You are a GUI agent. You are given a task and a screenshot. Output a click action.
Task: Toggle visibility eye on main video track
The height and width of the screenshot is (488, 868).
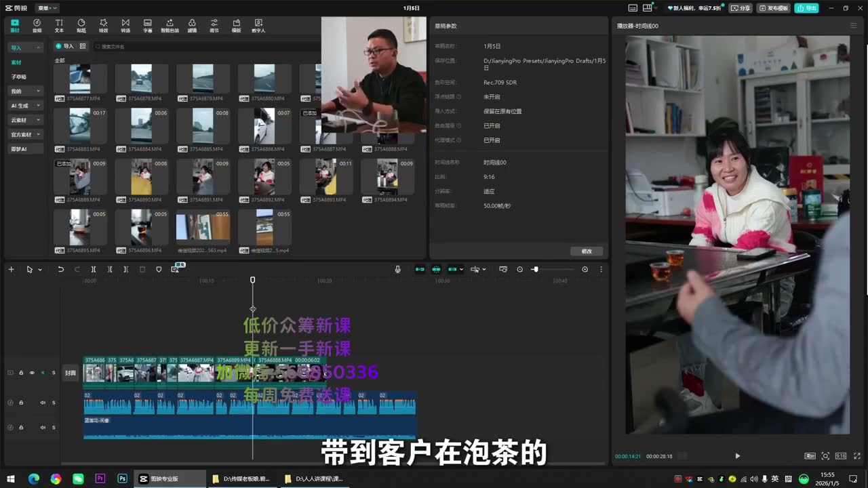coord(31,373)
